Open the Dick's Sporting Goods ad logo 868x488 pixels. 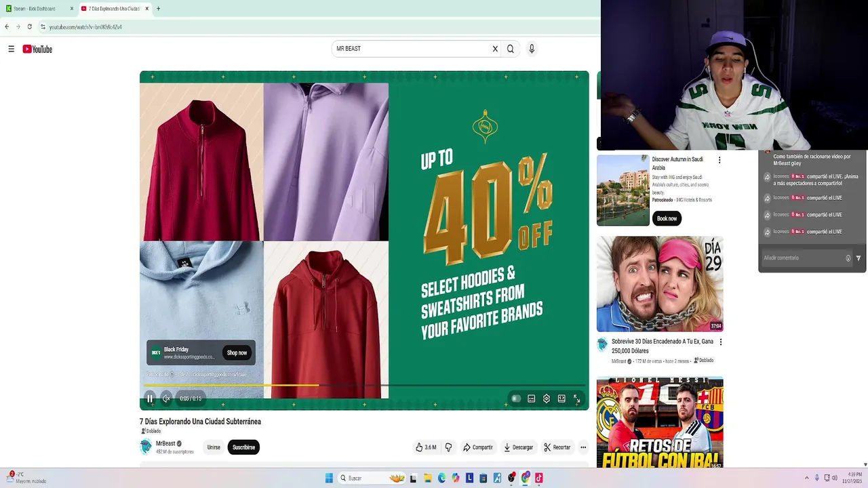(x=156, y=352)
